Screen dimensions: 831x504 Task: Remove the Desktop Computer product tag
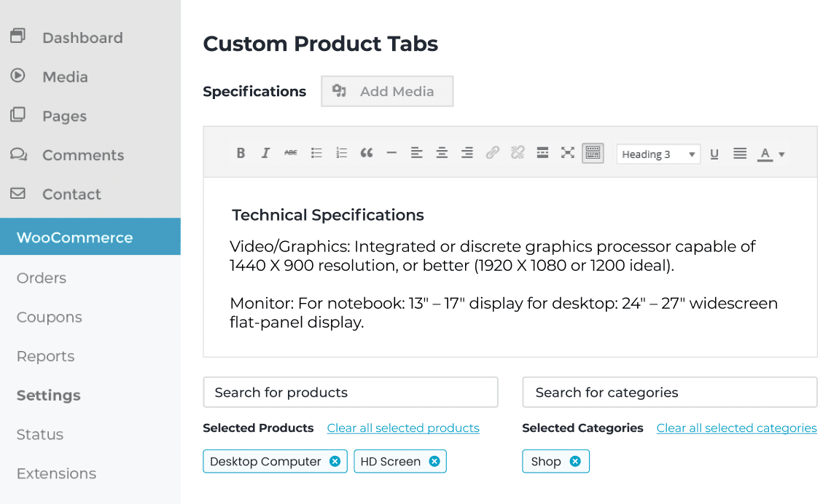335,461
